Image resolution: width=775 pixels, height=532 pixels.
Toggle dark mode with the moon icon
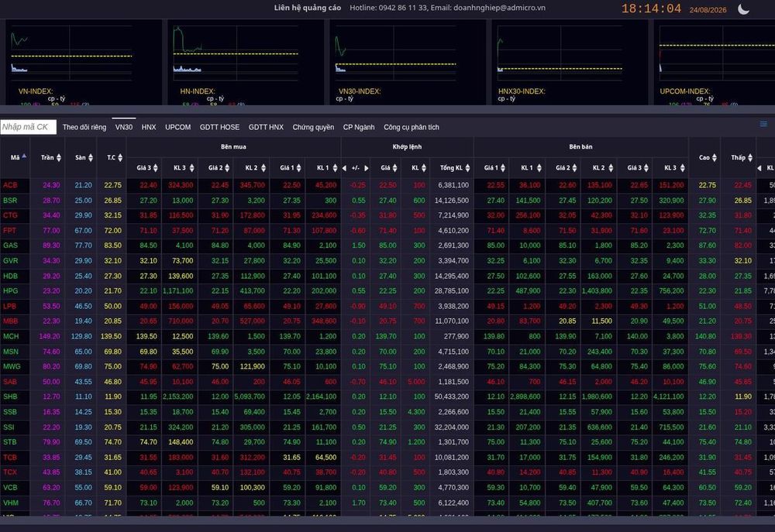(x=743, y=9)
